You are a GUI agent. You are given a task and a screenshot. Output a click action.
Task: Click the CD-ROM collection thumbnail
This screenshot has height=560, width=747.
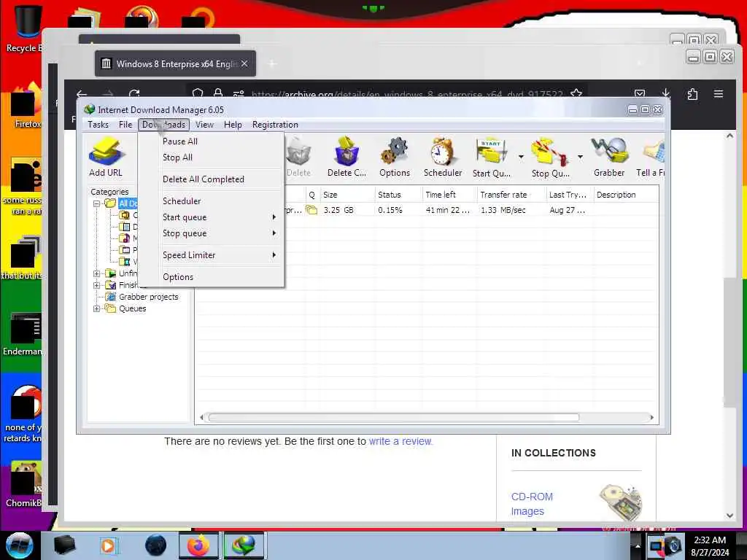point(621,502)
